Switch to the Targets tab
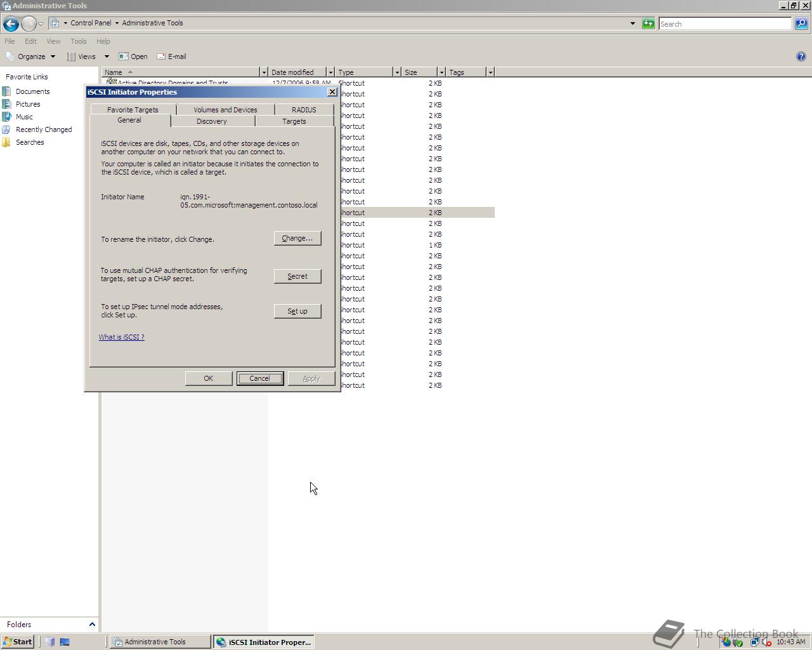Viewport: 812px width, 650px height. coord(294,121)
